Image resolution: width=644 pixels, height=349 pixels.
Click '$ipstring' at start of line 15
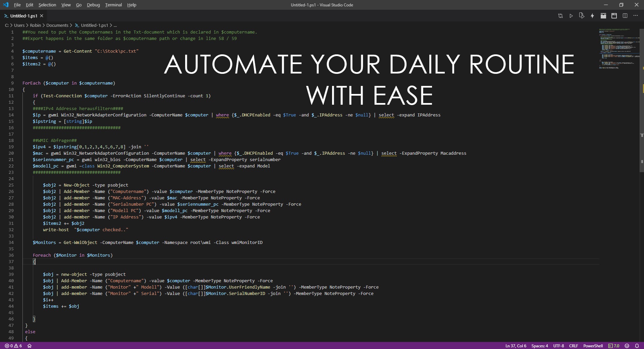pos(44,121)
